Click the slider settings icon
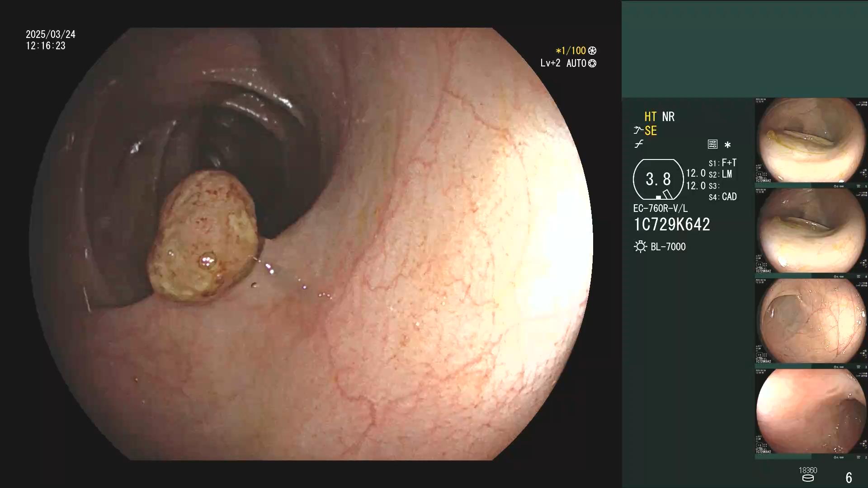This screenshot has height=488, width=868. [712, 144]
